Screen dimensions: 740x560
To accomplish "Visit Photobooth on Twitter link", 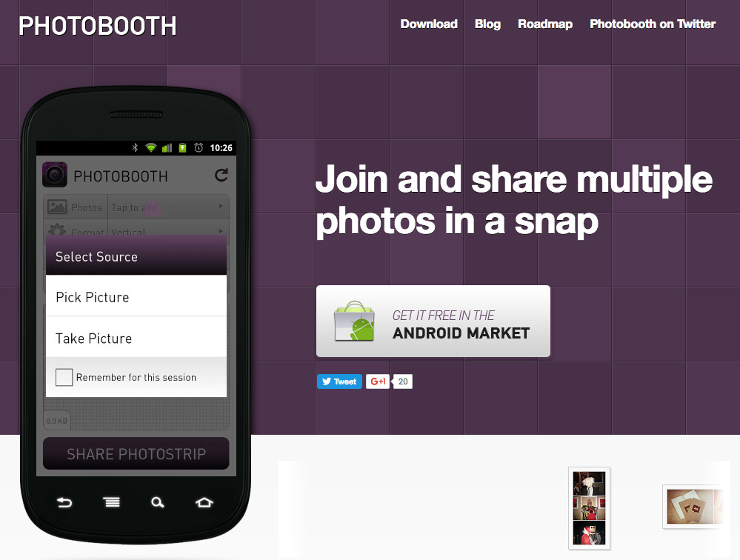I will 653,24.
